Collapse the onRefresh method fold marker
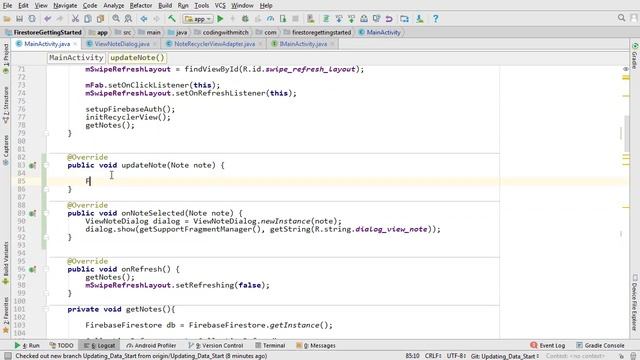The height and width of the screenshot is (360, 640). (46, 269)
